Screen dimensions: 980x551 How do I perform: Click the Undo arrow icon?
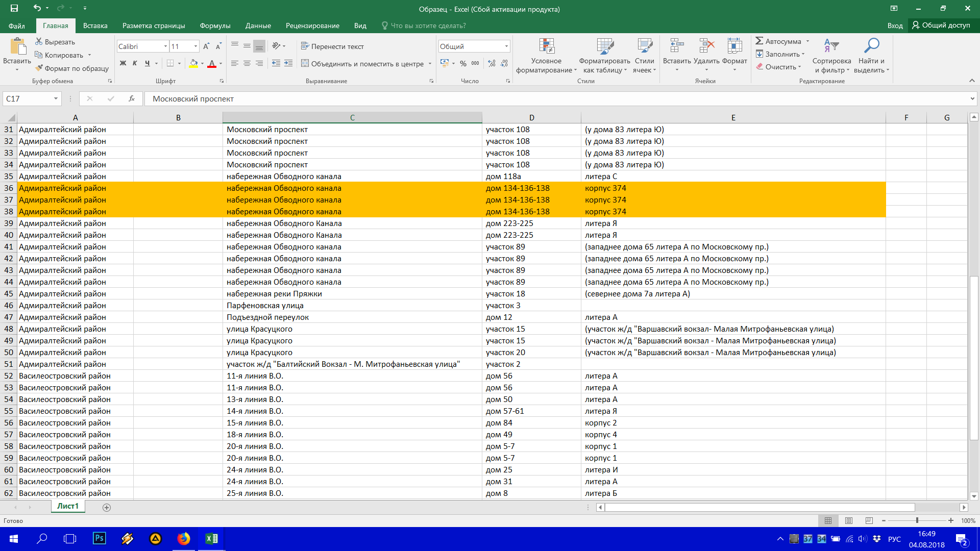point(37,8)
